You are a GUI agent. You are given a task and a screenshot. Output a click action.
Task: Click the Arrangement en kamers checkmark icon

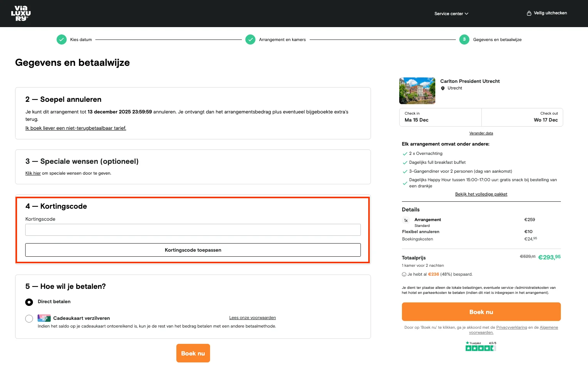point(250,39)
